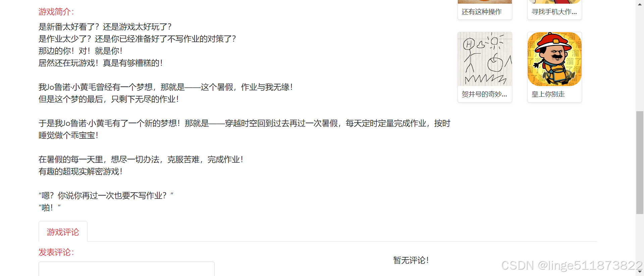Viewport: 644px width, 276px height.
Task: Switch to the 游戏评论 tab
Action: click(63, 232)
